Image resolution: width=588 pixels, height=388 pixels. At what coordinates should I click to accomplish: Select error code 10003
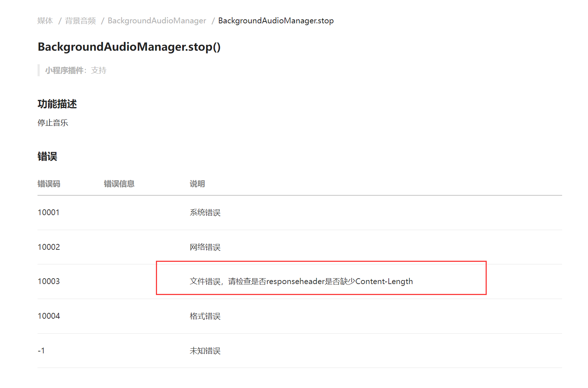(49, 282)
